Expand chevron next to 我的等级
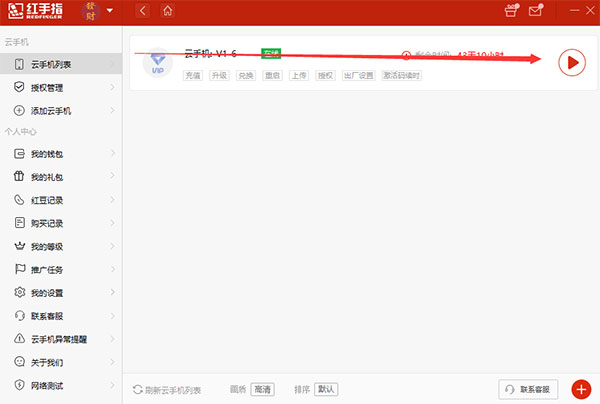The width and height of the screenshot is (600, 404). [x=112, y=246]
